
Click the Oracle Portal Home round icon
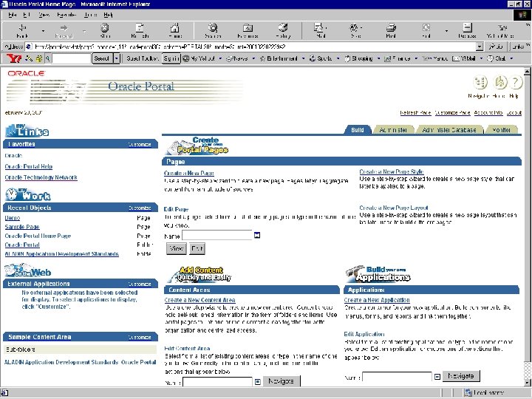click(x=499, y=82)
